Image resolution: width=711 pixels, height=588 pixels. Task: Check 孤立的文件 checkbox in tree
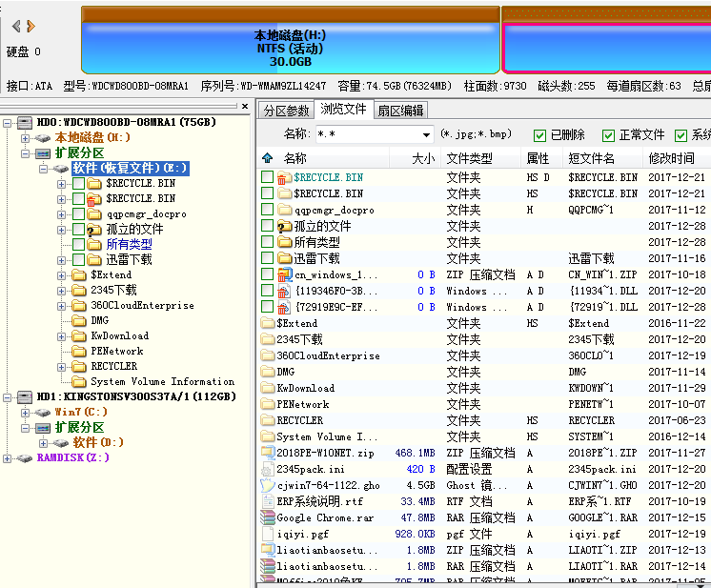(x=79, y=230)
